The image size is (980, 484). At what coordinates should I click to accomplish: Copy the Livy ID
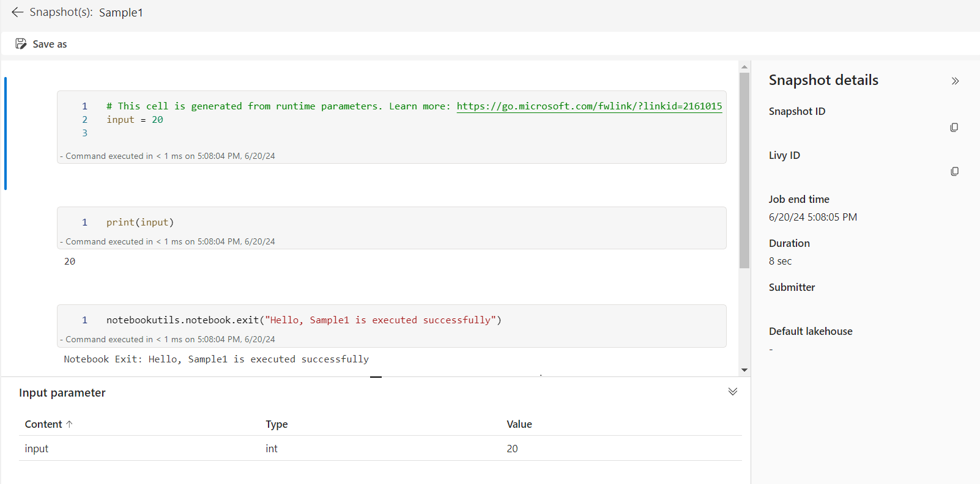(954, 172)
